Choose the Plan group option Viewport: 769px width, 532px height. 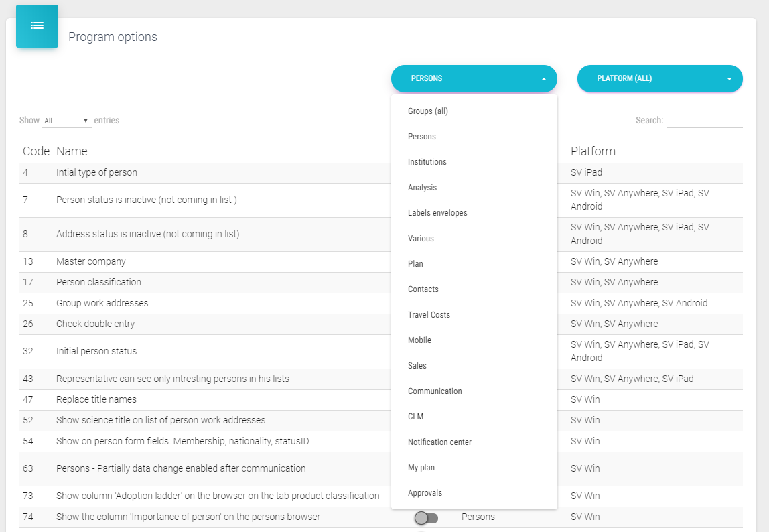coord(415,264)
